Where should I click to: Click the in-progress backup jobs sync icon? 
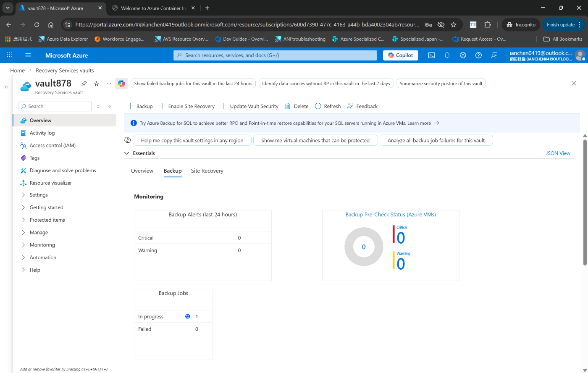(x=188, y=316)
